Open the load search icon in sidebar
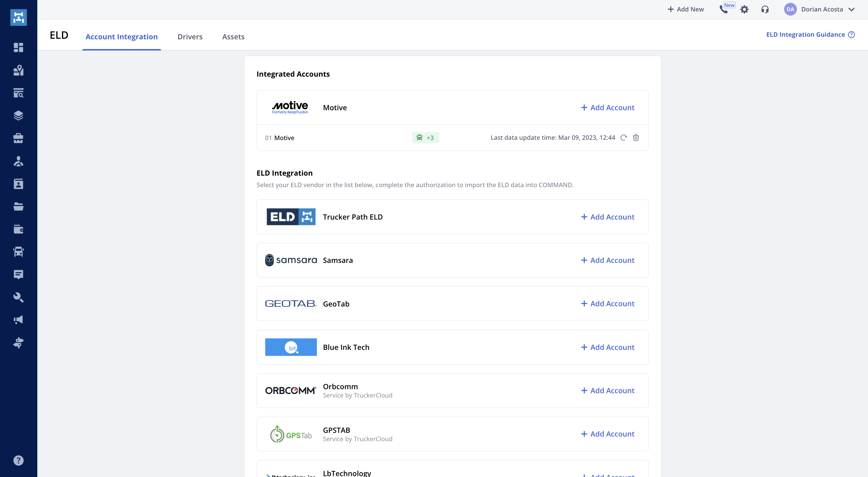The height and width of the screenshot is (477, 868). point(19,93)
